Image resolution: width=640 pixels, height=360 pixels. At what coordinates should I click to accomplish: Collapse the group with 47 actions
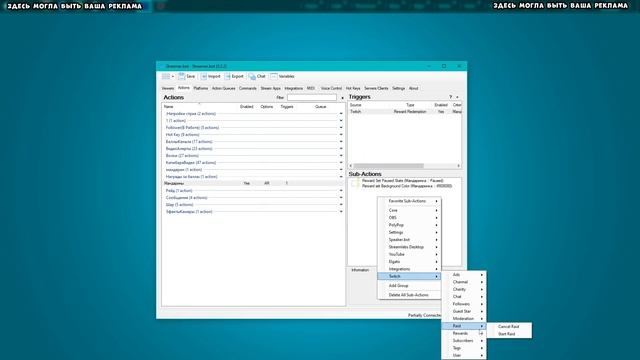(x=341, y=162)
